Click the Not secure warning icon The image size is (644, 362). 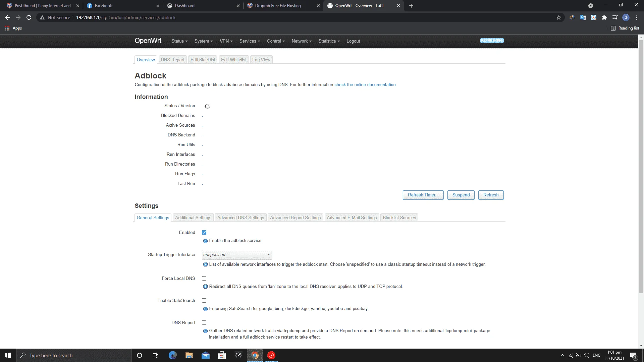click(42, 17)
